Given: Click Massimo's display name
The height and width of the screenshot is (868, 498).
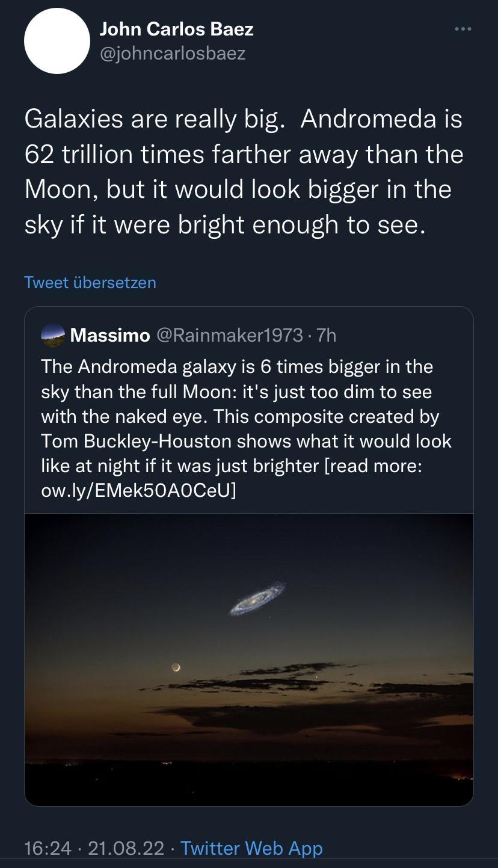Looking at the screenshot, I should point(109,335).
